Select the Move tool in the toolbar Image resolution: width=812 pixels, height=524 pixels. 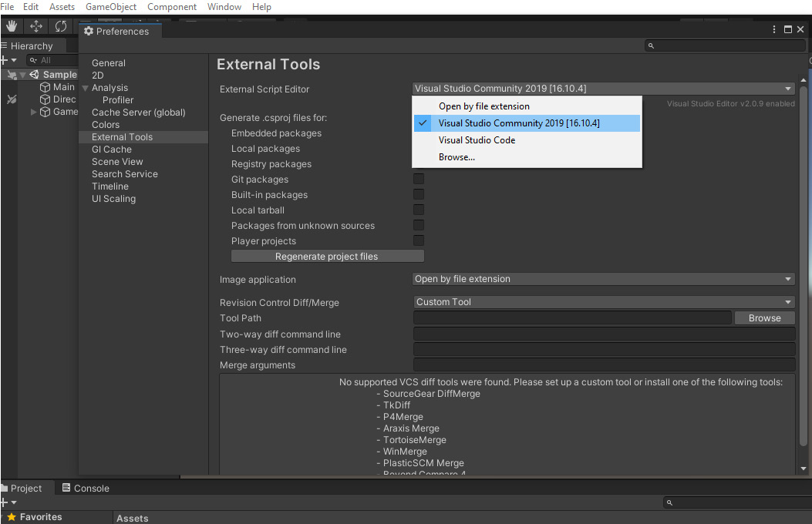35,26
